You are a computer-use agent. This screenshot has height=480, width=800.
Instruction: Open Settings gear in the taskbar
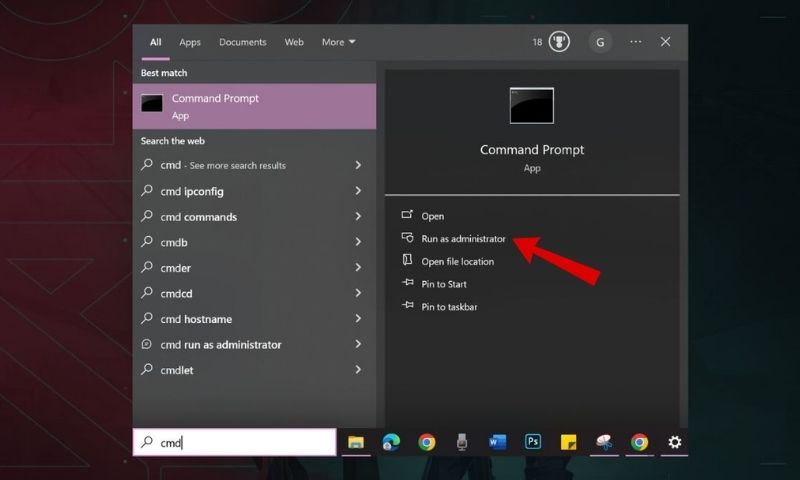[x=674, y=442]
